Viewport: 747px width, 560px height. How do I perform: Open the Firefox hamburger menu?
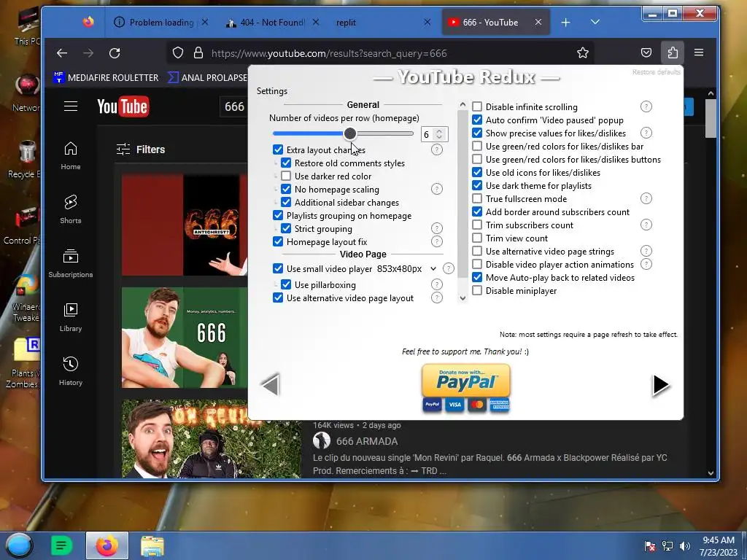click(x=698, y=52)
